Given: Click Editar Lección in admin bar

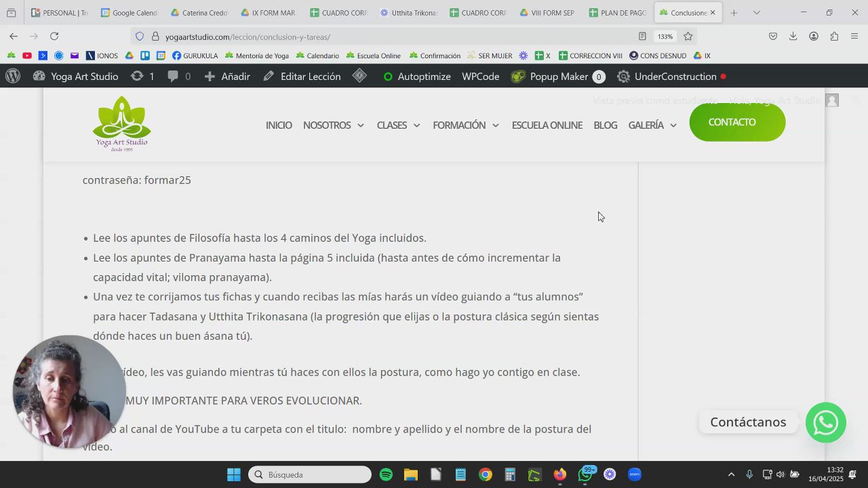Looking at the screenshot, I should (x=302, y=77).
